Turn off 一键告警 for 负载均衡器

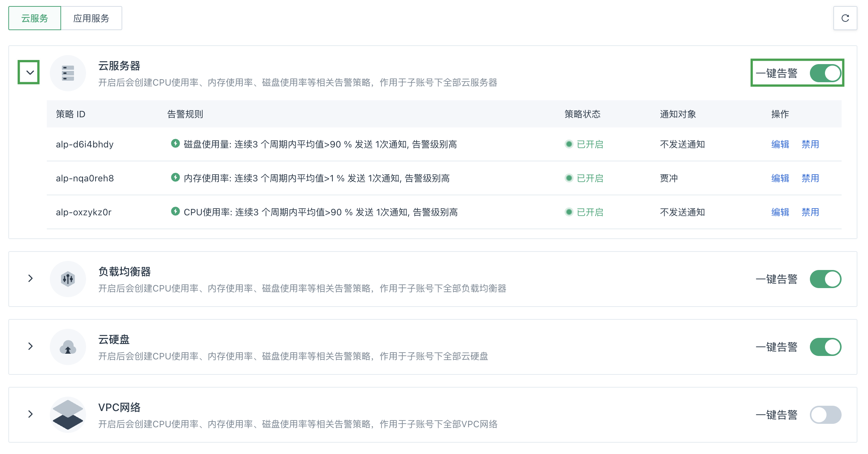coord(825,279)
